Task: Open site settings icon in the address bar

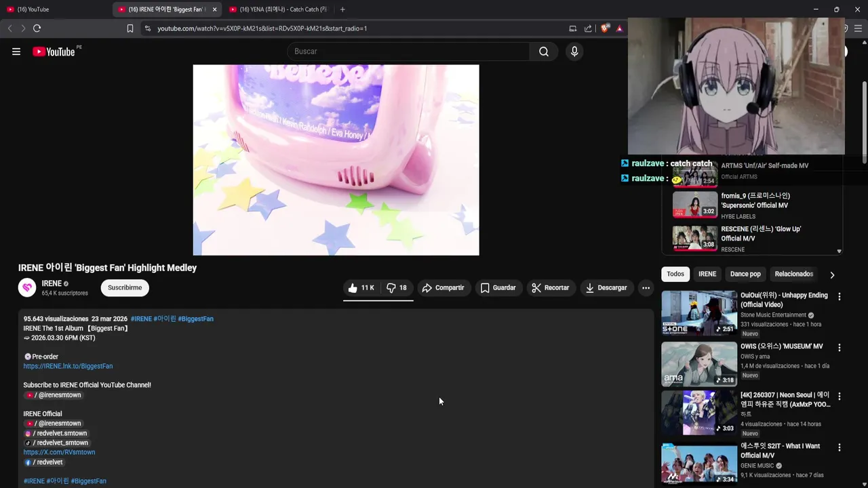Action: click(x=147, y=28)
